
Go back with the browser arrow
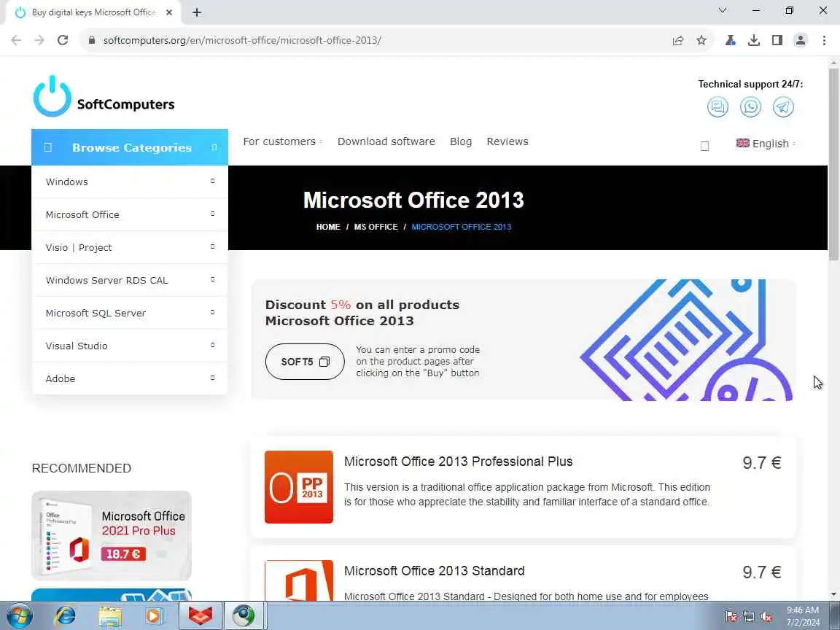click(16, 40)
